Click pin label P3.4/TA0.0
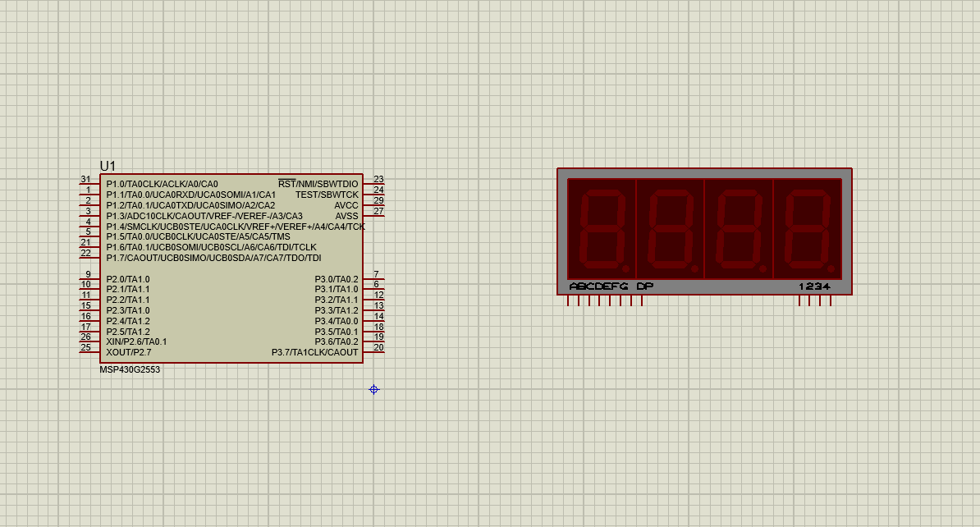The height and width of the screenshot is (527, 980). pyautogui.click(x=337, y=321)
